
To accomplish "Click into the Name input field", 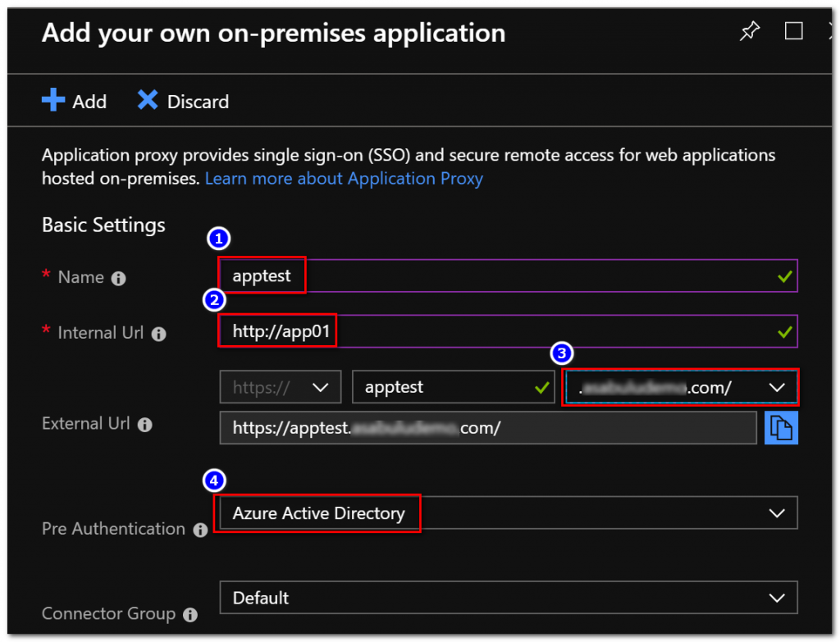I will pyautogui.click(x=509, y=275).
